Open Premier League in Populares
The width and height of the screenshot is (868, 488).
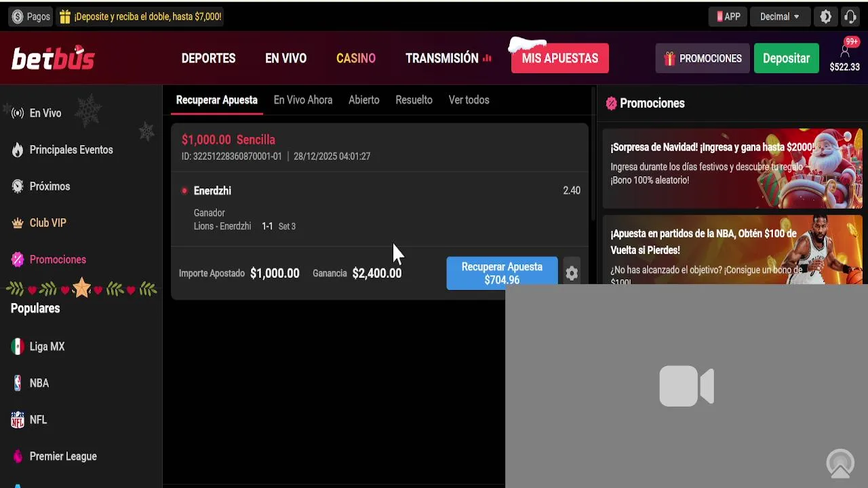pos(63,456)
